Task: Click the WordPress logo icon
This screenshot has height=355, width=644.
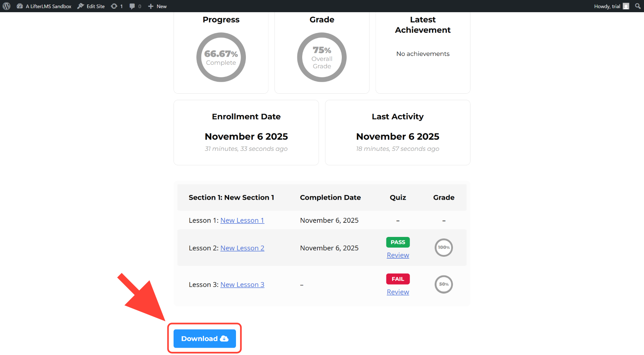Action: pyautogui.click(x=6, y=6)
